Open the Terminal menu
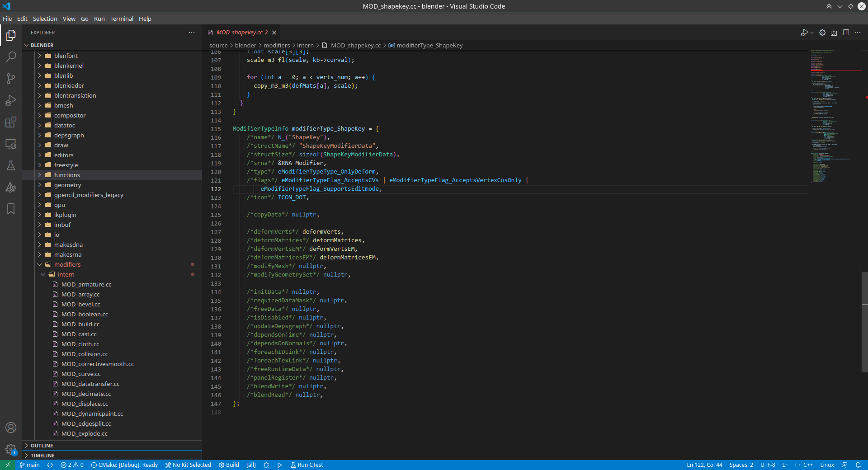Viewport: 868px width, 470px height. coord(122,19)
